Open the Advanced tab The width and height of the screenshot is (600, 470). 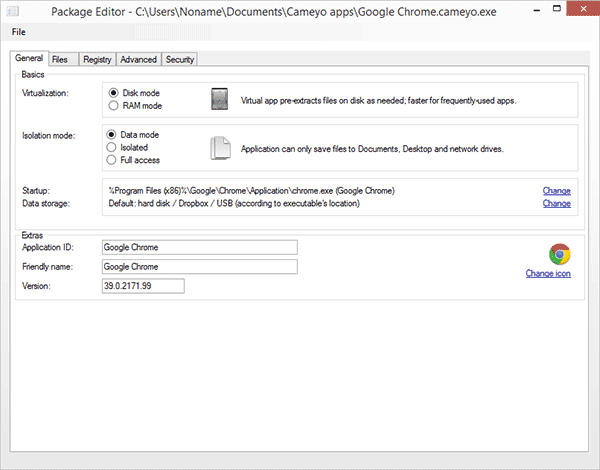point(139,59)
